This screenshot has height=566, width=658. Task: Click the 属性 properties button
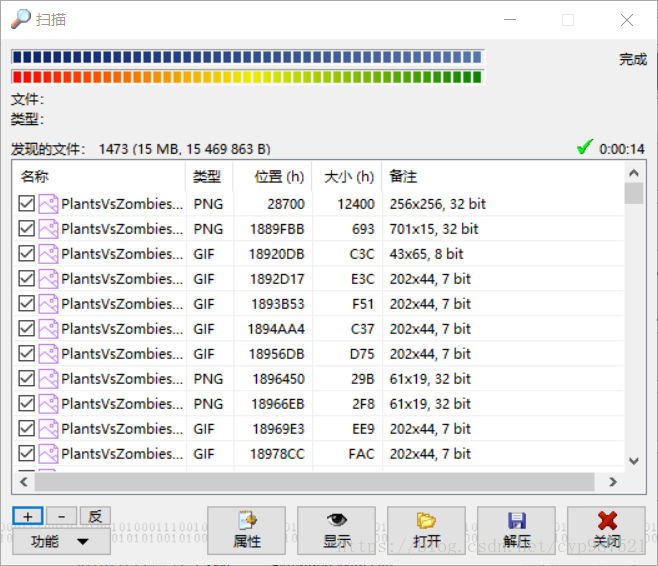(x=246, y=531)
